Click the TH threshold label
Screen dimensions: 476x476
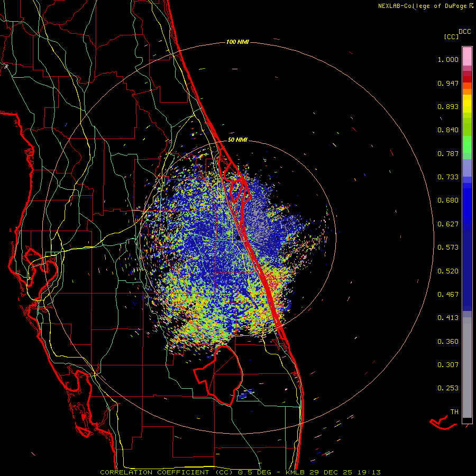tap(454, 412)
